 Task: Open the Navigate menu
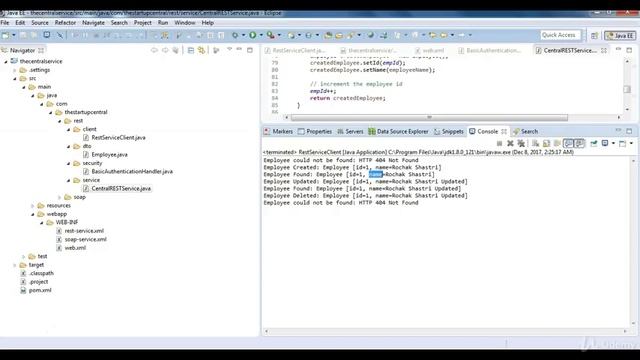[x=93, y=23]
